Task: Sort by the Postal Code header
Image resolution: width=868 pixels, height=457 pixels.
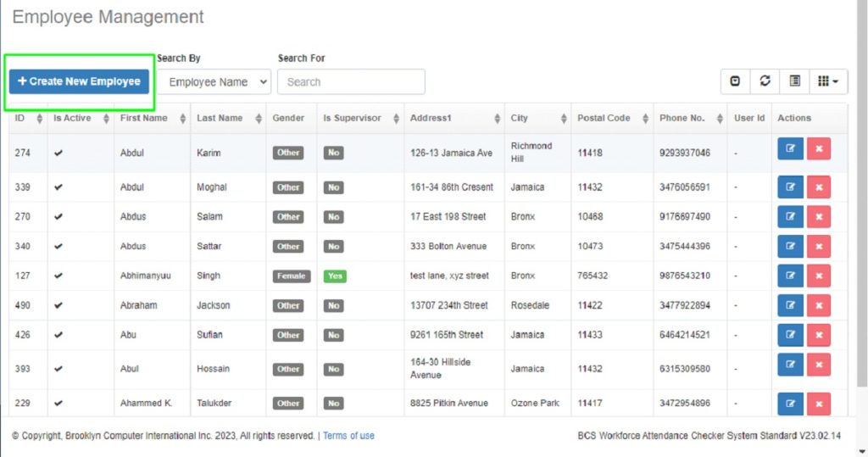Action: pyautogui.click(x=609, y=119)
